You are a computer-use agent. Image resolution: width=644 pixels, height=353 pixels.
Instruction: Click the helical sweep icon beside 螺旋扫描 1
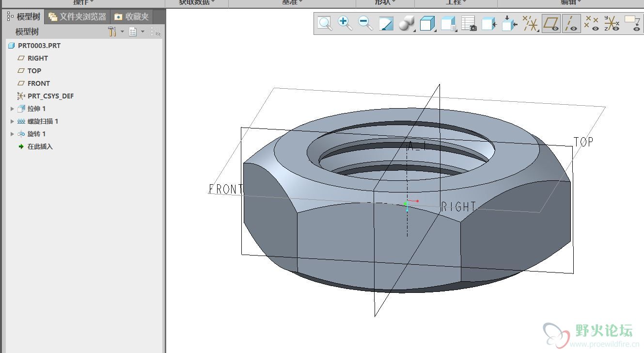pyautogui.click(x=21, y=121)
